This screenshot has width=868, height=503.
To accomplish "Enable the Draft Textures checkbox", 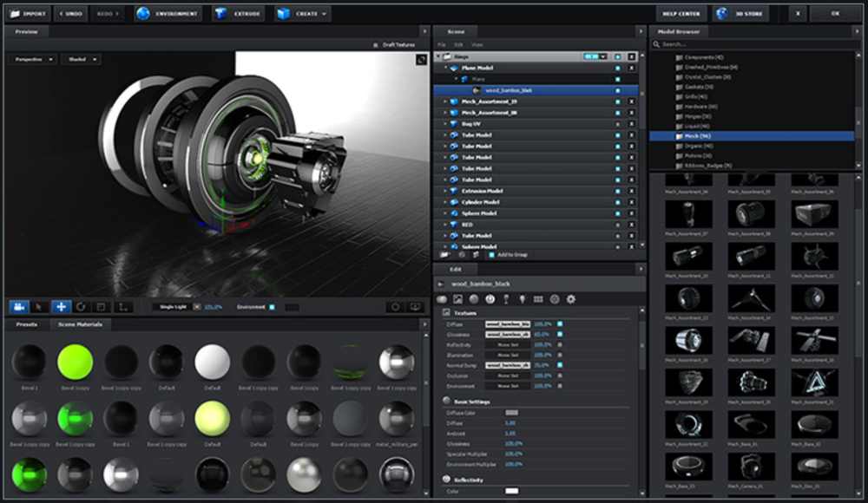I will [x=377, y=45].
